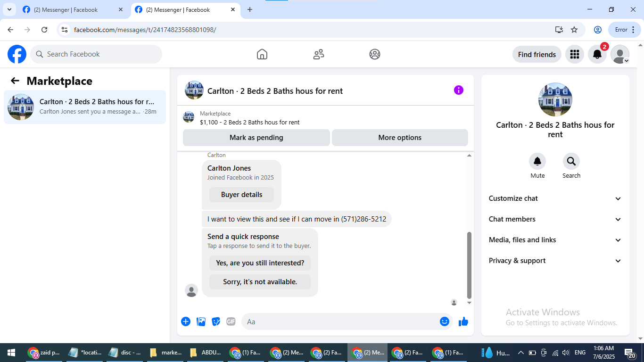Click scroll-up arrow of chat scrollbar

tap(469, 156)
